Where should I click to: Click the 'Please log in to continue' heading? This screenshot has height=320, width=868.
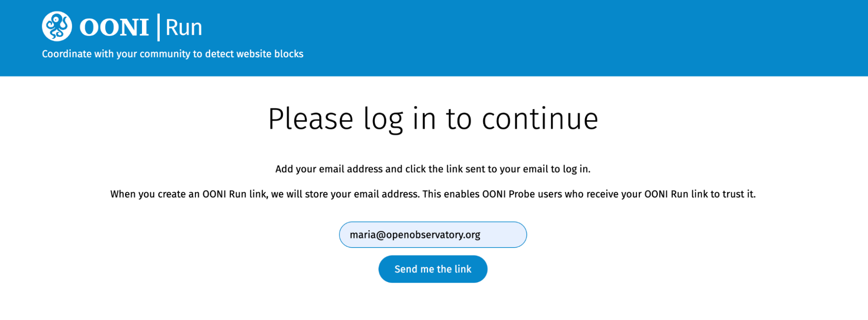(433, 119)
